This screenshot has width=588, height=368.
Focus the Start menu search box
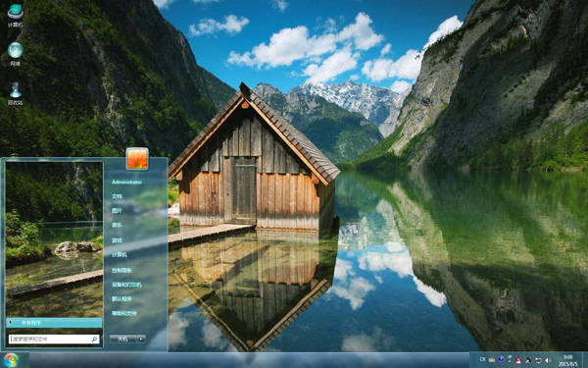[54, 340]
